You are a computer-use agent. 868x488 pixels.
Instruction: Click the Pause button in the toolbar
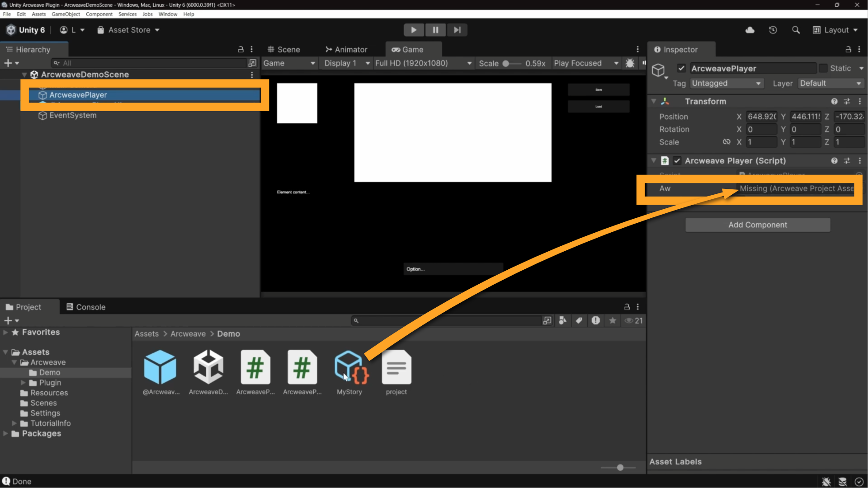coord(435,30)
